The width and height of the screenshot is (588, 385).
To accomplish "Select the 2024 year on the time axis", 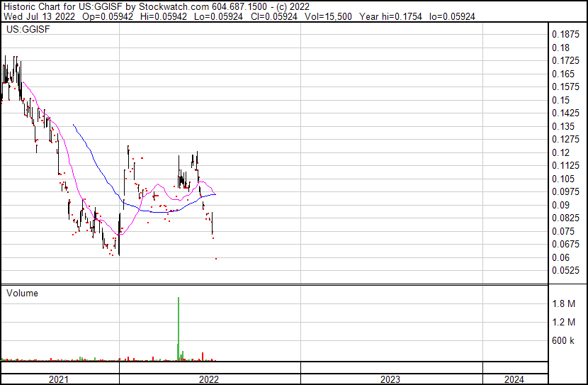I will pos(514,379).
